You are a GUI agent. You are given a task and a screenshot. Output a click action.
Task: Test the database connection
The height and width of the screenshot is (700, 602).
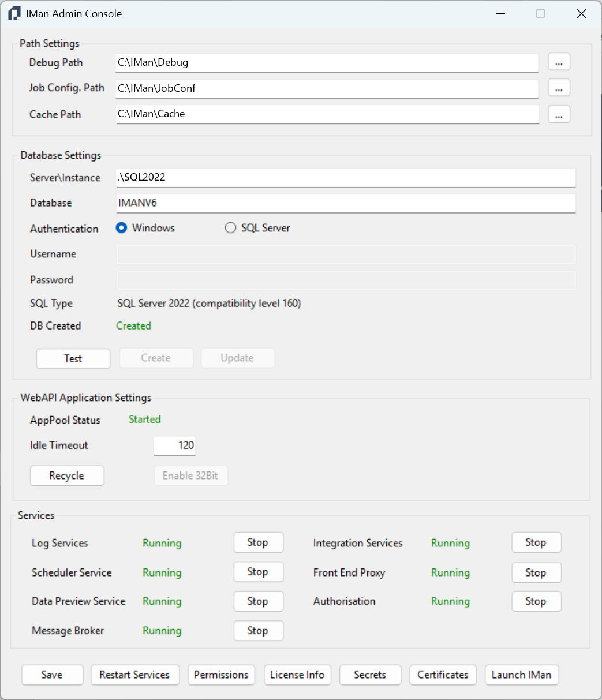(73, 358)
